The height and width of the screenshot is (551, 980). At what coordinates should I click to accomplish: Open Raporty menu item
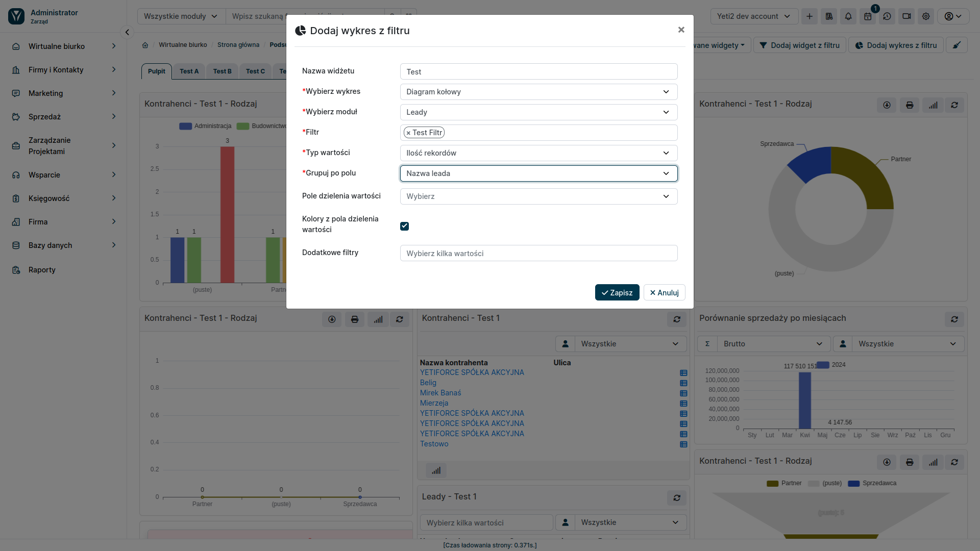pyautogui.click(x=63, y=270)
